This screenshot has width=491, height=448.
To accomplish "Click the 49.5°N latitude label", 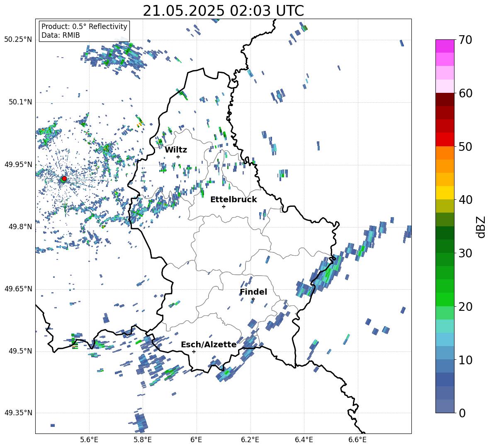I will [x=20, y=351].
